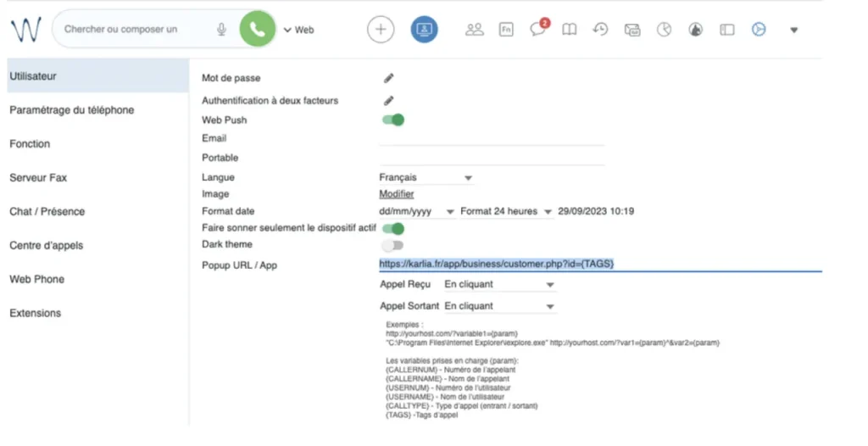
Task: Open chat messages with 2 notifications
Action: (538, 29)
